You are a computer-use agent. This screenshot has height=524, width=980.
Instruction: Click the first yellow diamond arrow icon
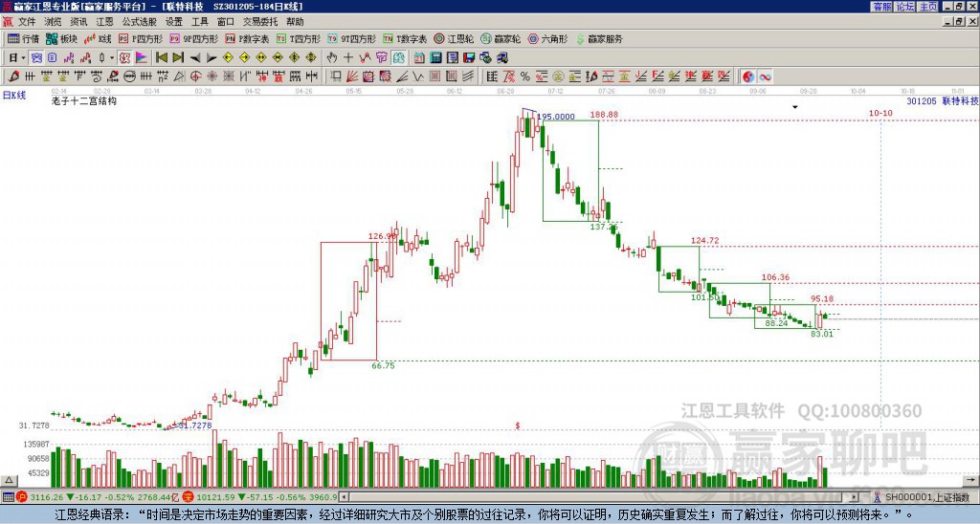click(x=228, y=58)
